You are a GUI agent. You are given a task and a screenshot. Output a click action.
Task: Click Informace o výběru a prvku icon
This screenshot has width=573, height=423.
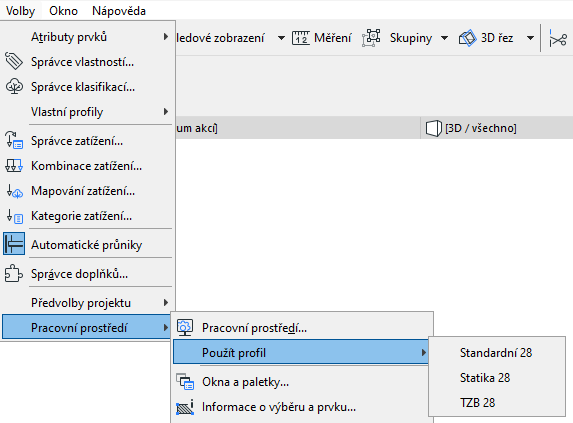pyautogui.click(x=185, y=407)
